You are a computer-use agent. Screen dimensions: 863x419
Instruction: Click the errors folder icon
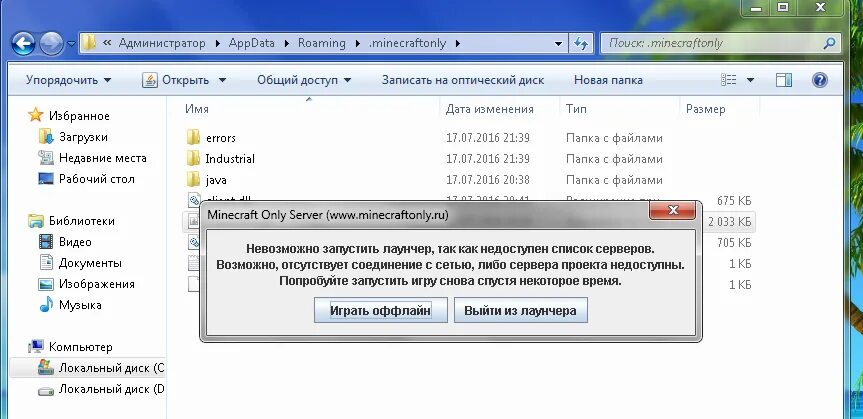click(193, 137)
